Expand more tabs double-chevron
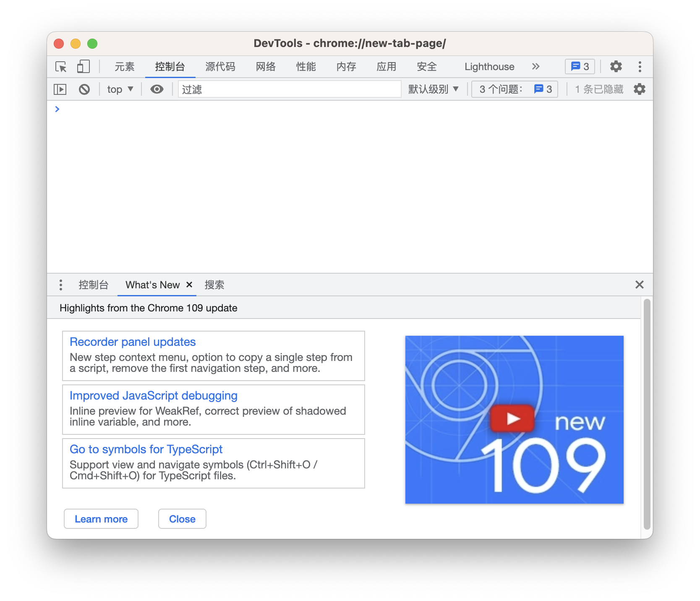Viewport: 700px width, 601px height. point(535,66)
